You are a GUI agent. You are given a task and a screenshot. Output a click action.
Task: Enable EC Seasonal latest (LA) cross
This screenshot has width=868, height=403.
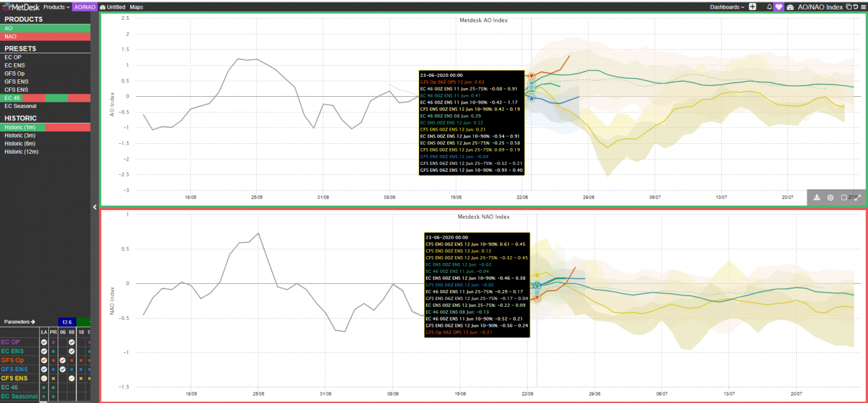tap(44, 396)
